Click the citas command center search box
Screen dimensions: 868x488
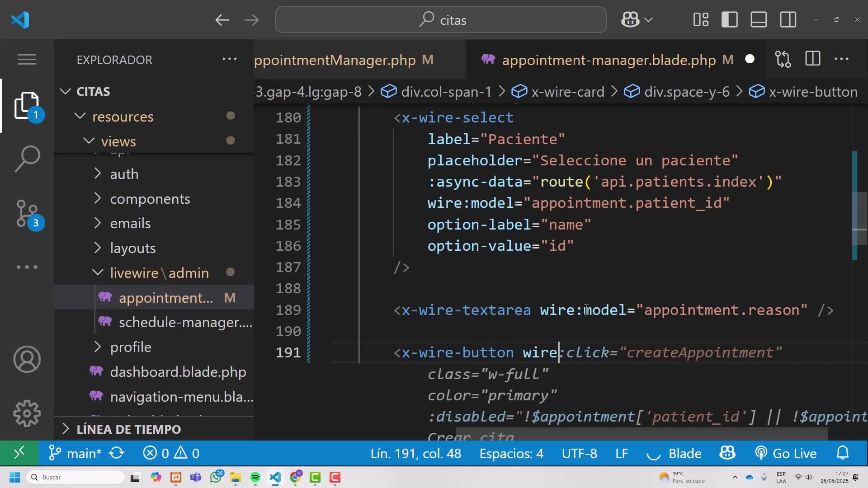(x=441, y=20)
